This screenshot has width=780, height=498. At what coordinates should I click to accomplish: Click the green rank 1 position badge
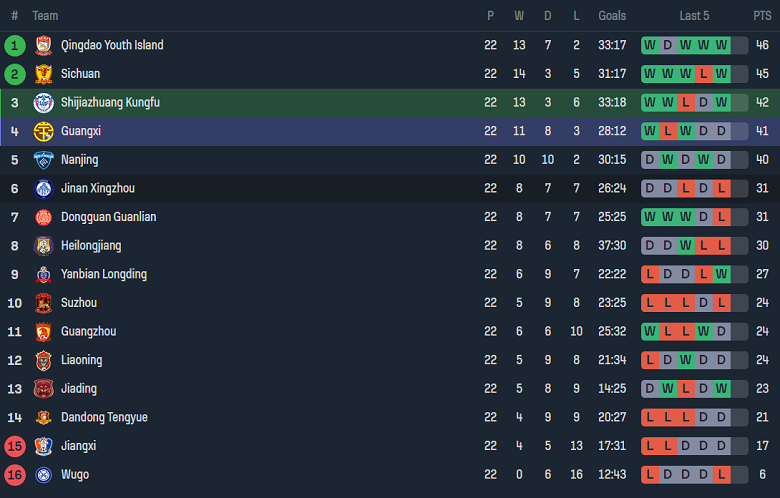click(15, 45)
